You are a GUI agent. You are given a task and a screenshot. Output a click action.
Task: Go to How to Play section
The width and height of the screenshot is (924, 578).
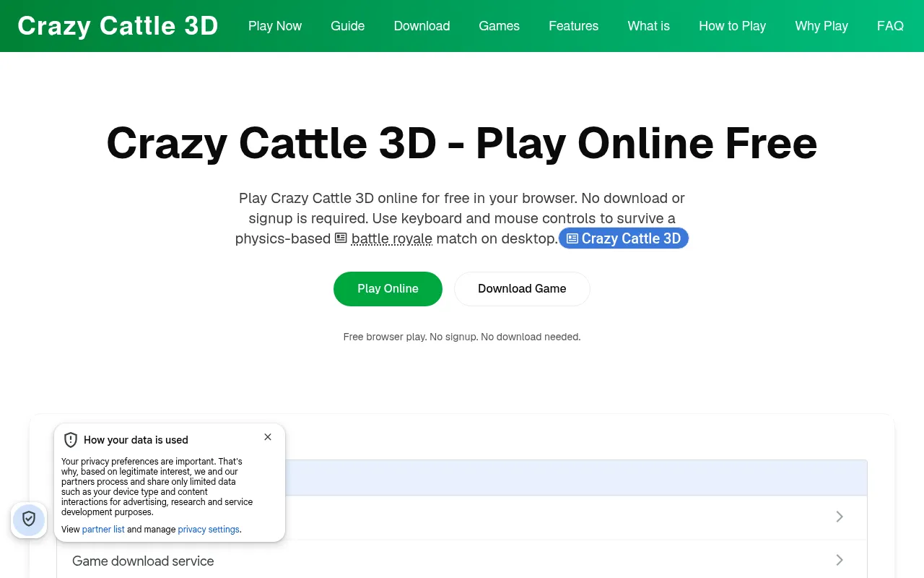tap(732, 26)
